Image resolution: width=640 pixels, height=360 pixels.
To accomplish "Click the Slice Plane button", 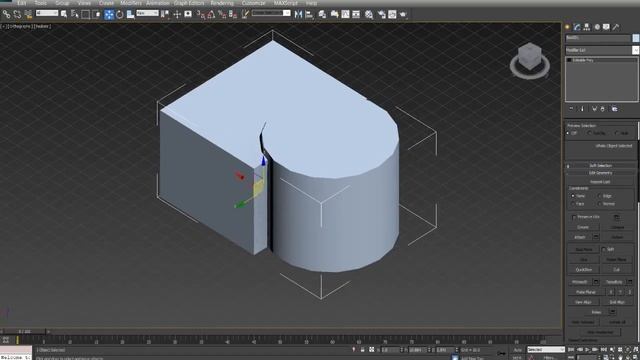I will [584, 249].
